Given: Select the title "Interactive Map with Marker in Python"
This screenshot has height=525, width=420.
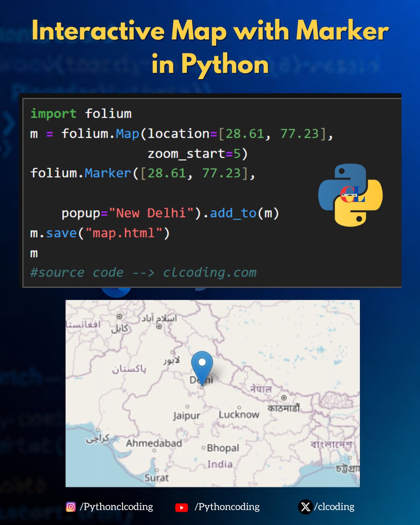Looking at the screenshot, I should 210,47.
